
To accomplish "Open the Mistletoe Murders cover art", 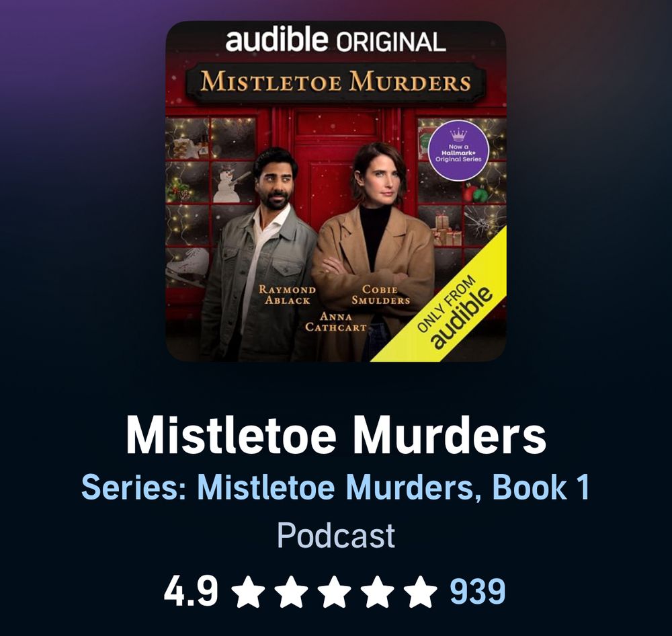I will click(336, 192).
